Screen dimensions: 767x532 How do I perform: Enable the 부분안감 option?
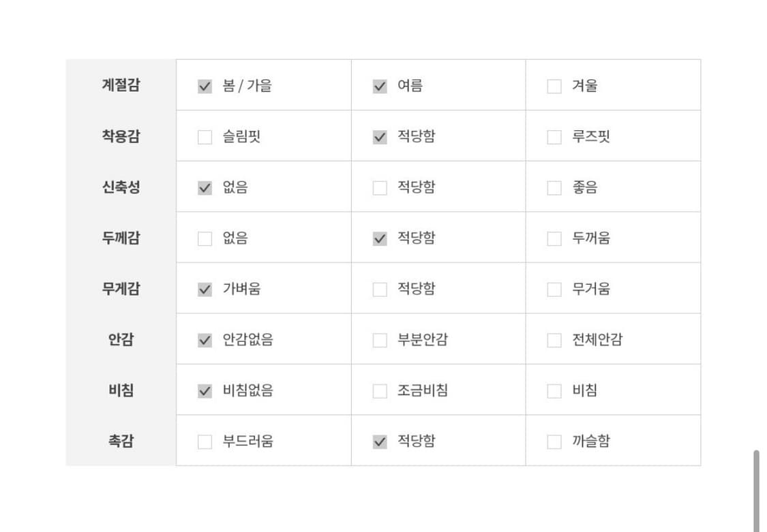coord(379,339)
